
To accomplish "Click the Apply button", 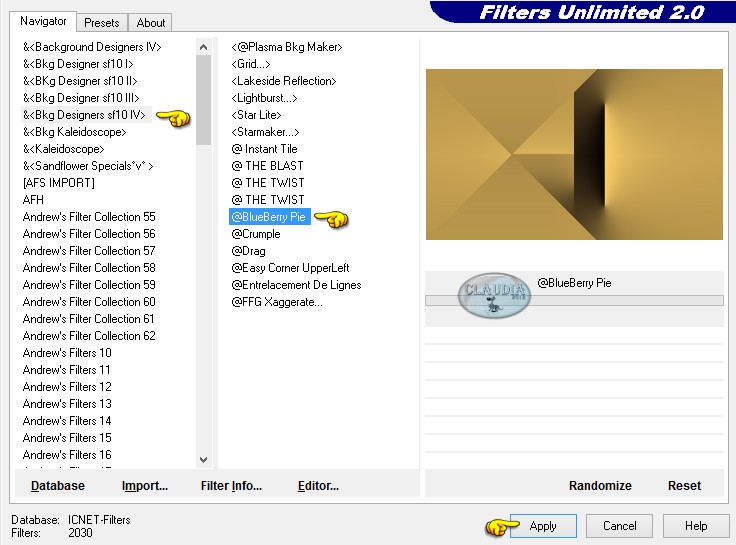I will (x=543, y=526).
